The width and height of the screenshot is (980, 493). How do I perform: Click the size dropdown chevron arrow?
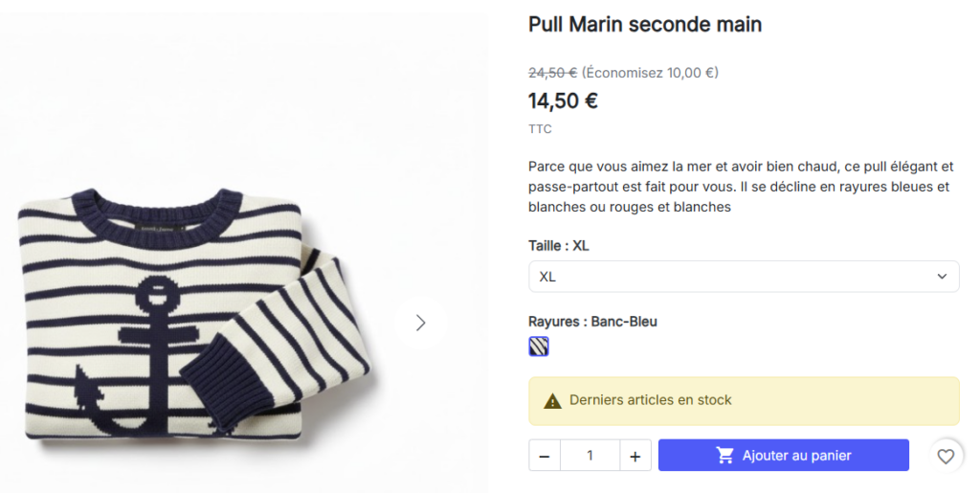[942, 277]
